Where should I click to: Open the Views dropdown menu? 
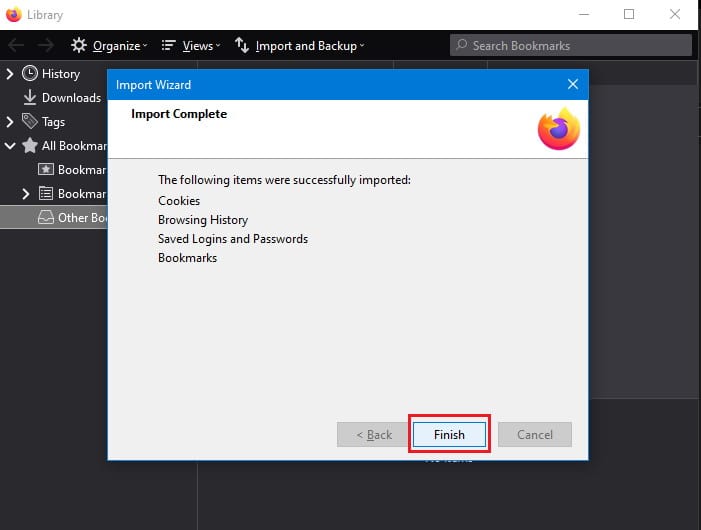point(191,46)
